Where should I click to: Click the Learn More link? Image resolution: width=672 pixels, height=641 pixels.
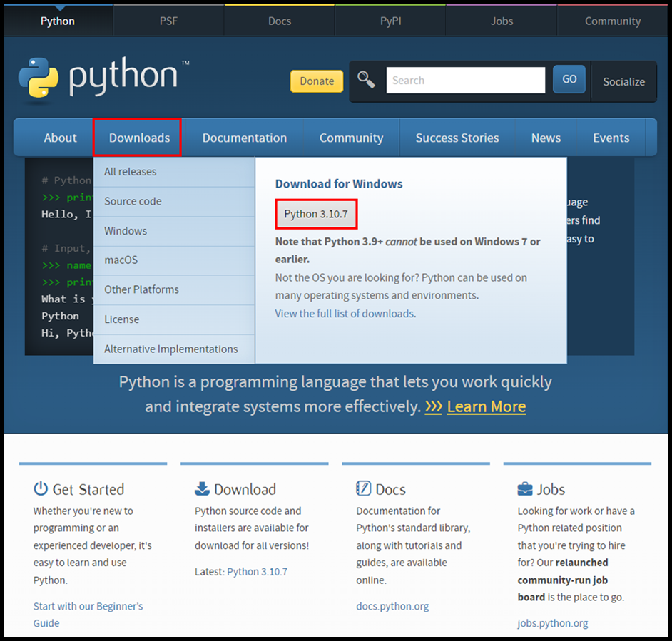tap(486, 406)
